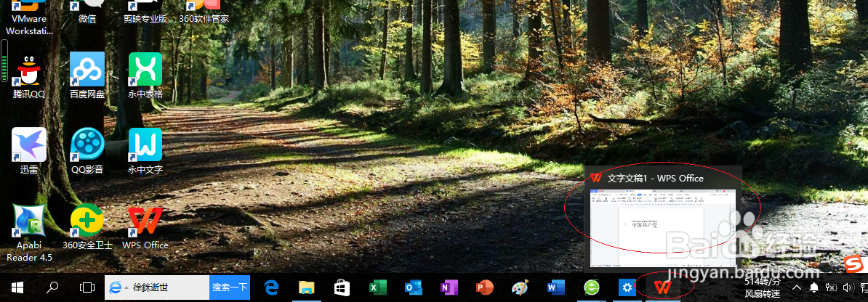Open the VMware Workstation desktop shortcut
This screenshot has width=868, height=302.
(29, 17)
